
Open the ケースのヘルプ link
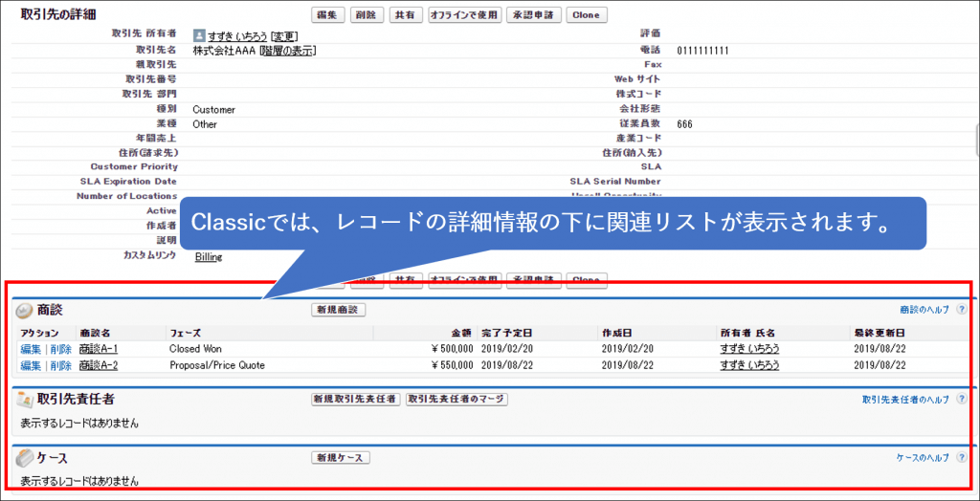[x=923, y=458]
